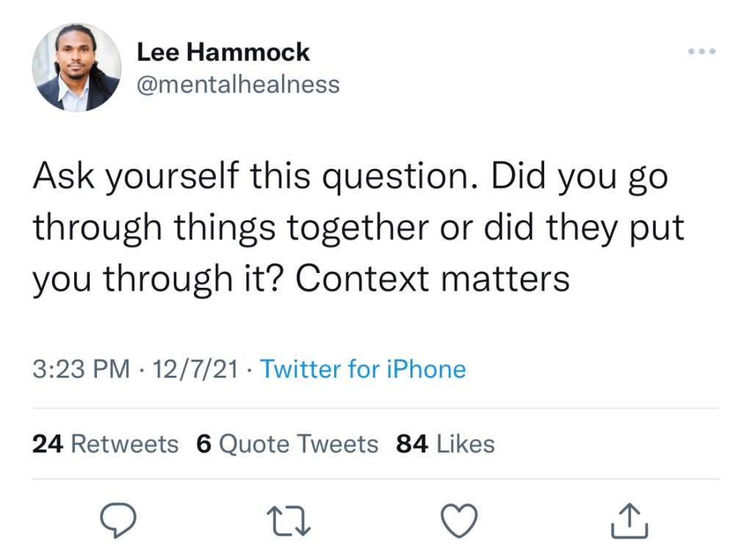
Task: Click the Lee Hammock display name
Action: [223, 52]
